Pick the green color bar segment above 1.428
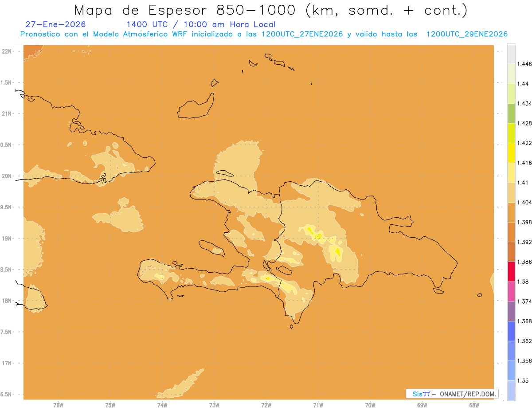Screen dimensions: 532x411 pos(511,113)
